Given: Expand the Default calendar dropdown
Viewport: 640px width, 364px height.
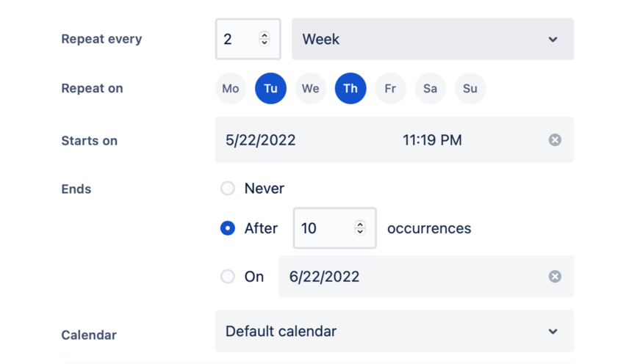Looking at the screenshot, I should (x=394, y=332).
